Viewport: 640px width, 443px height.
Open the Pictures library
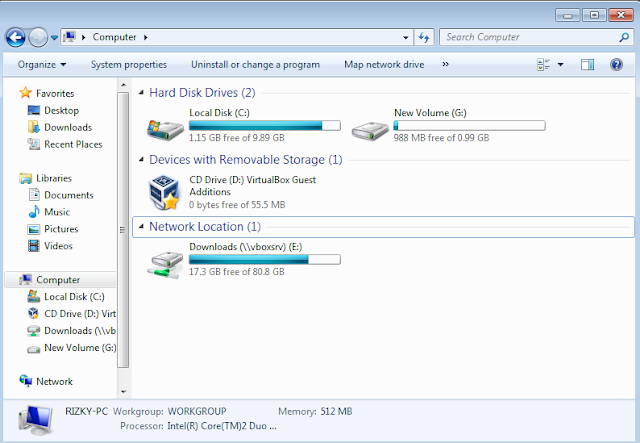pyautogui.click(x=61, y=229)
